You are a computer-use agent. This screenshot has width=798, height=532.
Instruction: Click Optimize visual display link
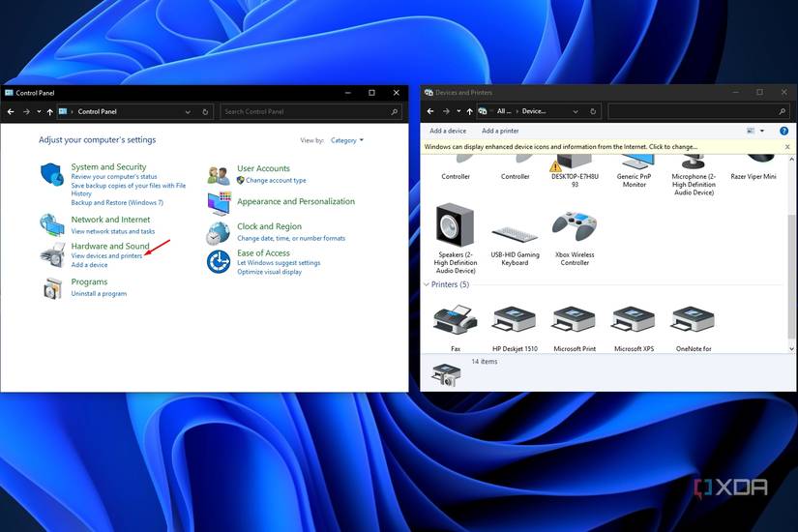269,272
